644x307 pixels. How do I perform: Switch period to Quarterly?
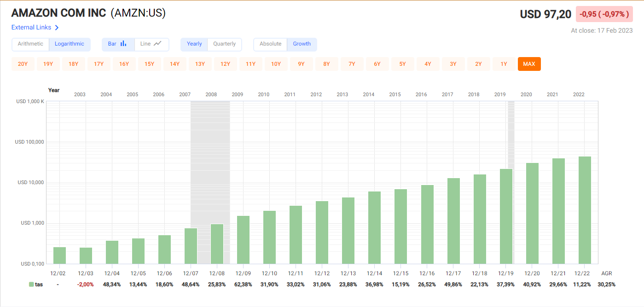click(x=224, y=44)
